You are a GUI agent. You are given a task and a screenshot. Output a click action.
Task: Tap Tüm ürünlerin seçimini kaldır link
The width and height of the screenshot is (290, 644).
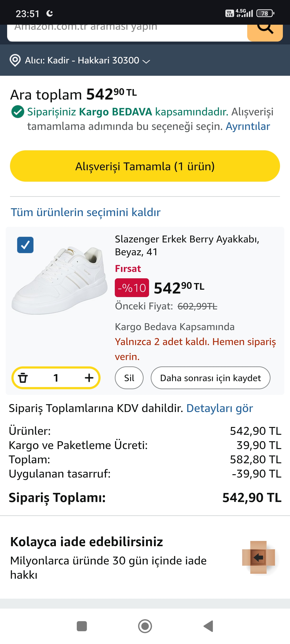[x=85, y=212]
